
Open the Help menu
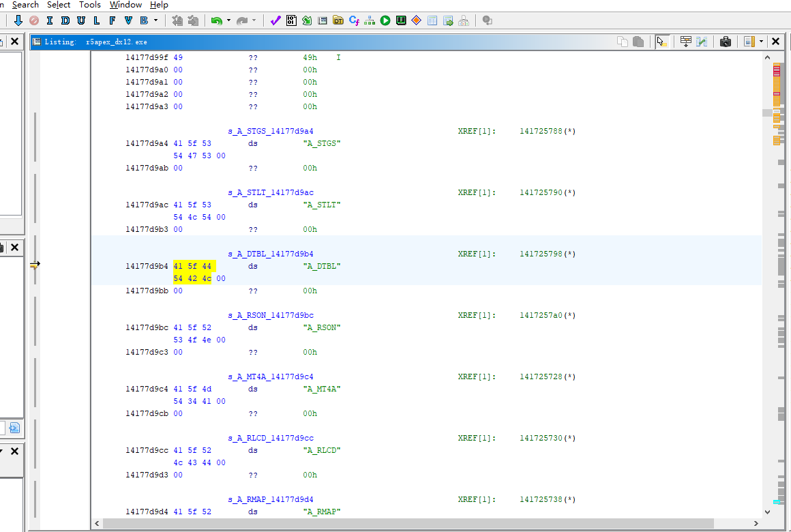coord(159,5)
